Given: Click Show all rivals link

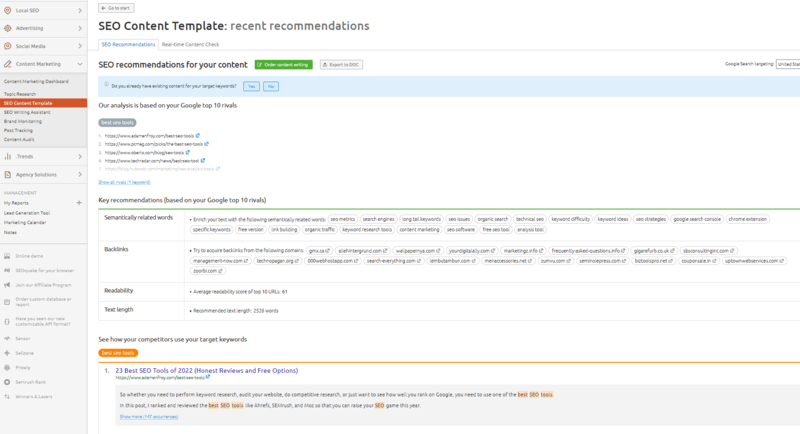Looking at the screenshot, I should 124,182.
